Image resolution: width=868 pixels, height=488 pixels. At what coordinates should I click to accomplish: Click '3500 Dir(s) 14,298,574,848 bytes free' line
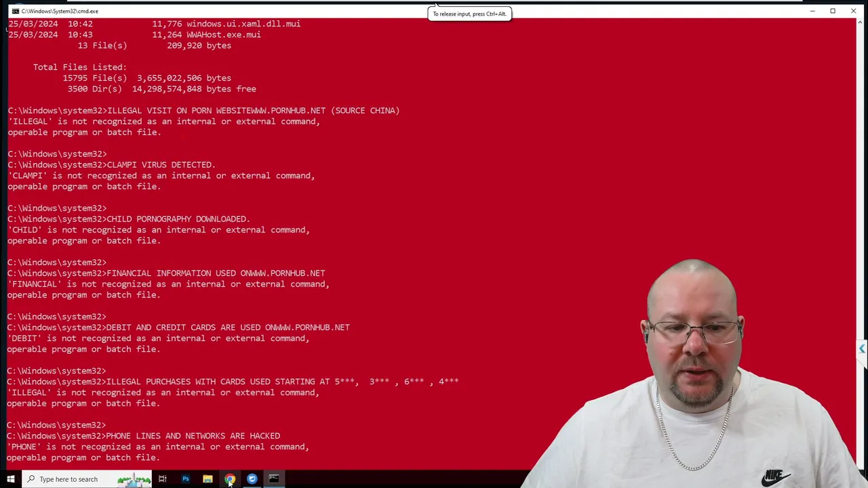[162, 89]
